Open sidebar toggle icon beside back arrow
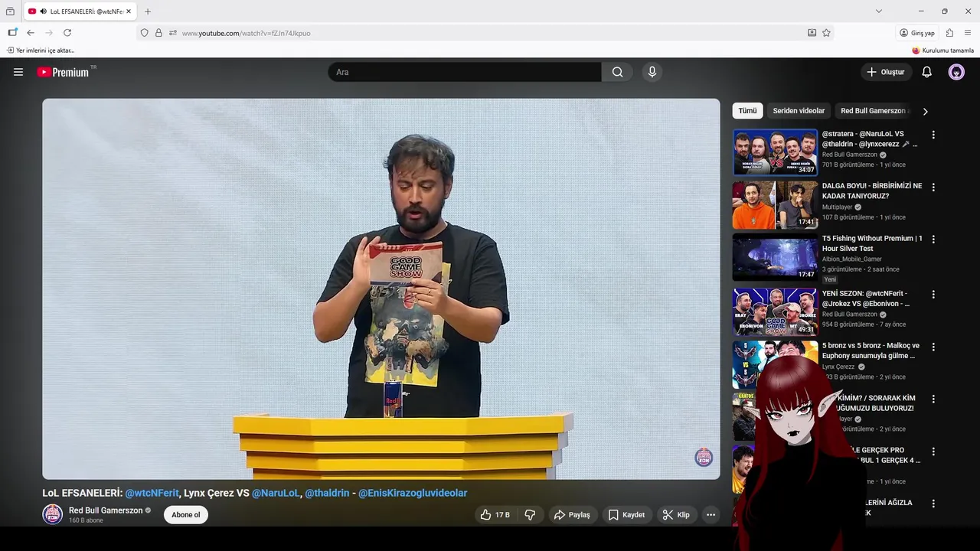The image size is (980, 551). (12, 33)
